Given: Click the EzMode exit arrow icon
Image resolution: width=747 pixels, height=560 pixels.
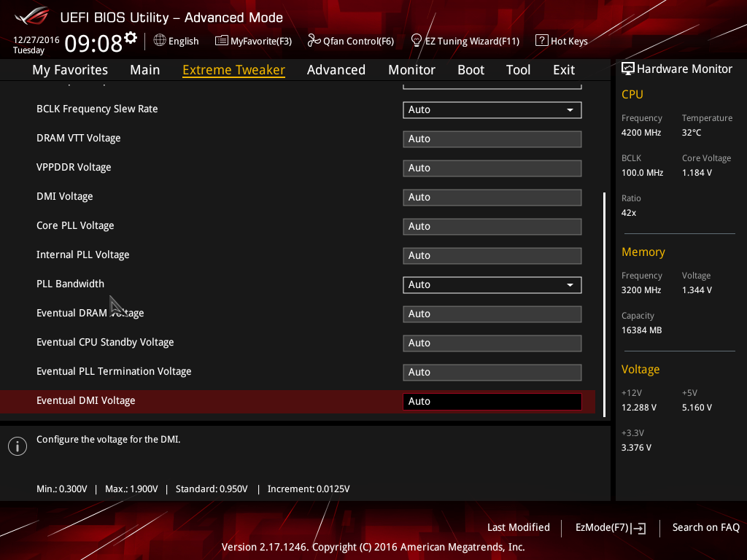Looking at the screenshot, I should (638, 528).
